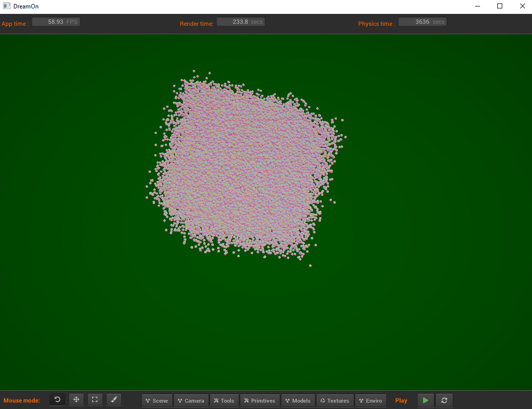
Task: Expand the Primitives panel
Action: (260, 401)
